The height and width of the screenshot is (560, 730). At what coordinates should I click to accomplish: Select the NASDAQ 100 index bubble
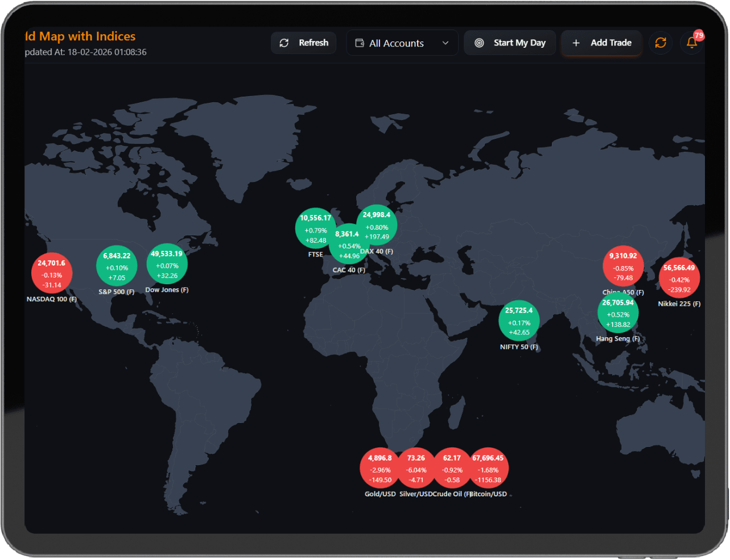52,273
